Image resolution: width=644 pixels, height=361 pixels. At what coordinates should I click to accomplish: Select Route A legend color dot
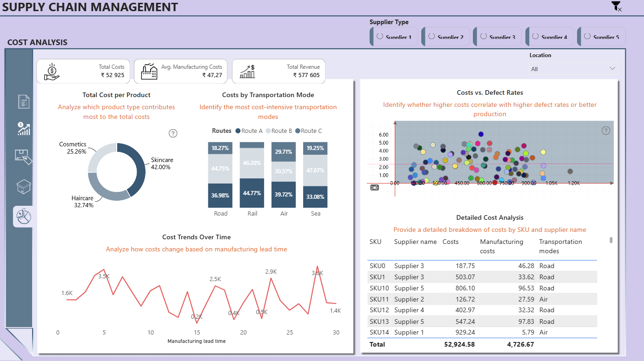pos(238,131)
